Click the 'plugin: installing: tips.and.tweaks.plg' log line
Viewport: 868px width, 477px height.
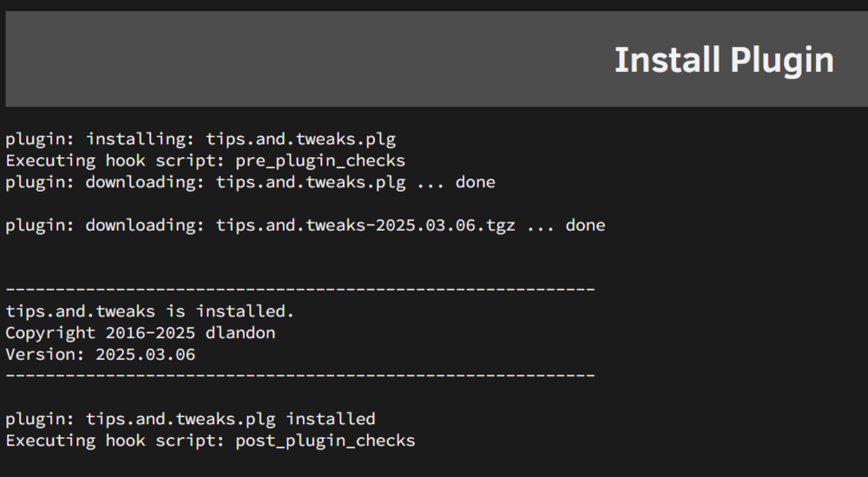(201, 139)
